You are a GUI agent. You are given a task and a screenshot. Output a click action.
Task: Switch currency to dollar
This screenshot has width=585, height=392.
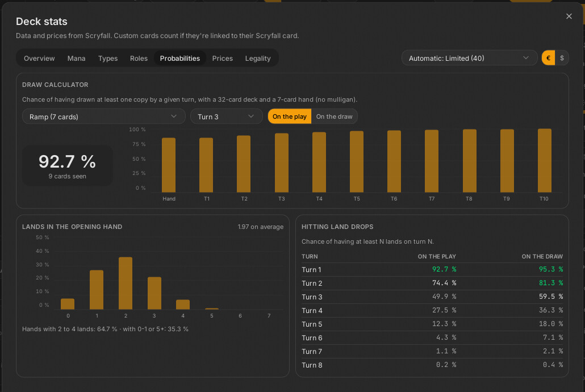pos(562,58)
